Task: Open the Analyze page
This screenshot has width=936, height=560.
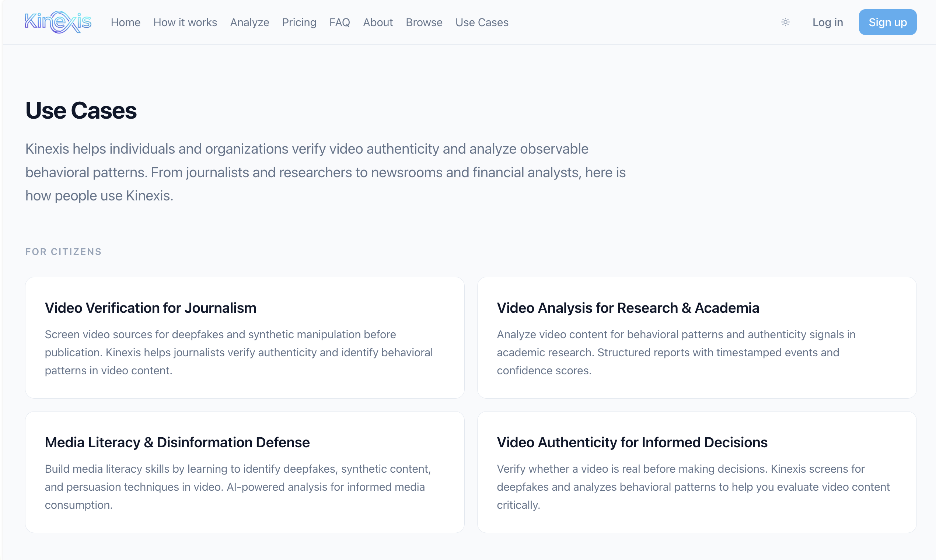Action: click(x=249, y=22)
